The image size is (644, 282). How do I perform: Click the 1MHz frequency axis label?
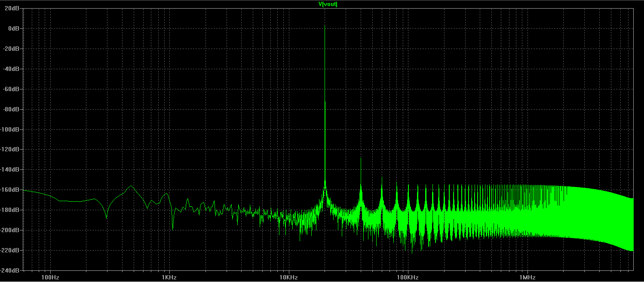coord(527,278)
